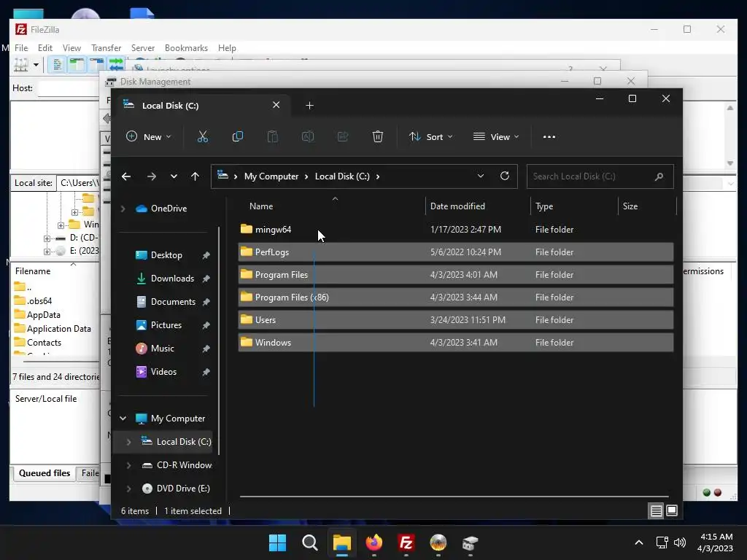Go up one folder level arrow
747x560 pixels.
coord(195,176)
